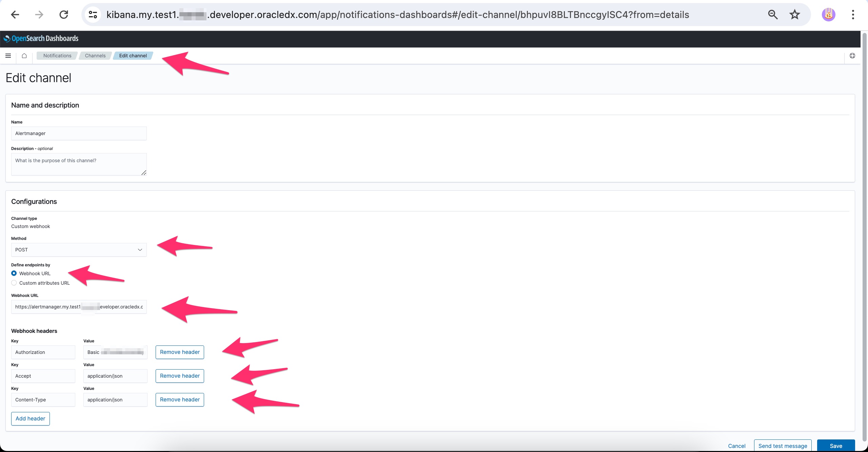Open the browser three-dot menu
The height and width of the screenshot is (452, 868).
(853, 15)
